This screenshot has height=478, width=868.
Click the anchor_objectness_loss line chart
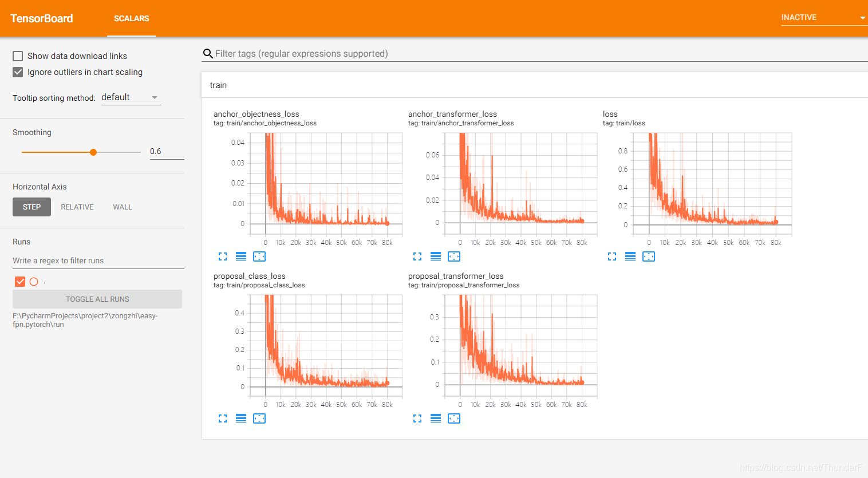(x=326, y=184)
